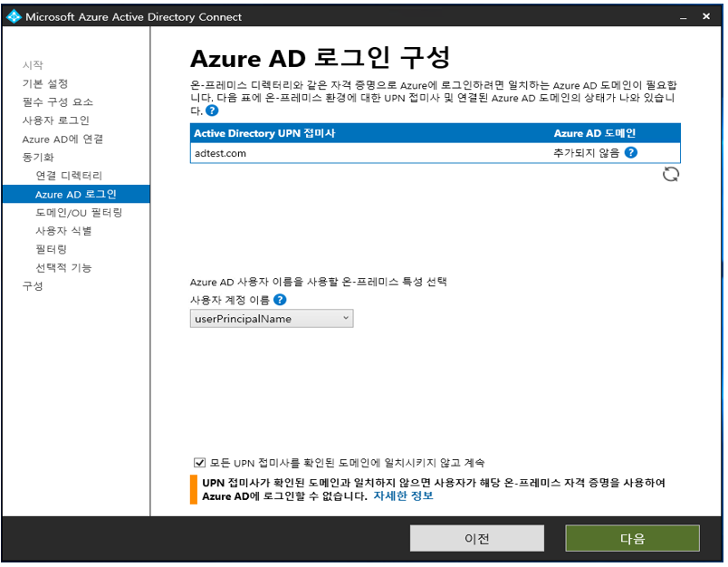Image resolution: width=728 pixels, height=567 pixels.
Task: Select 기본 설정 in the sidebar
Action: point(45,83)
